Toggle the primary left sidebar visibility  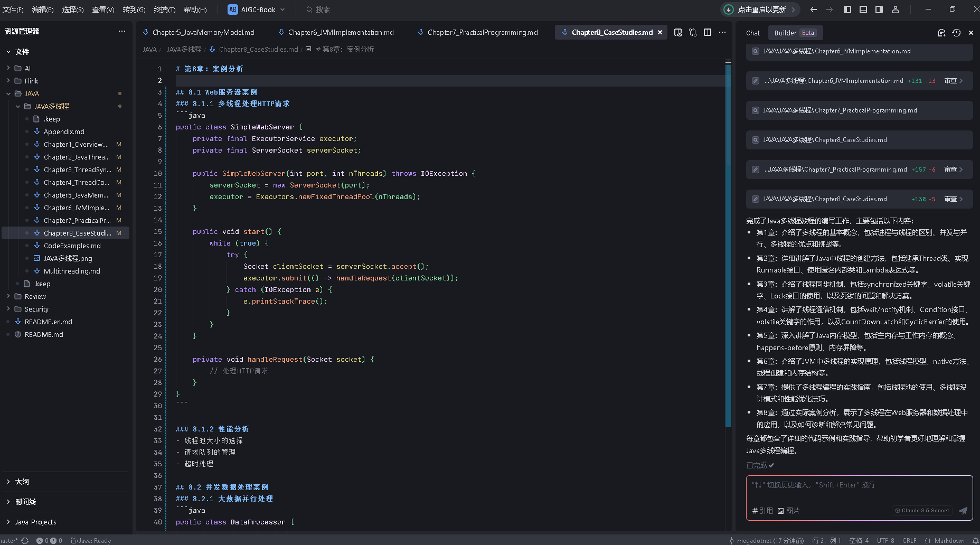click(847, 10)
